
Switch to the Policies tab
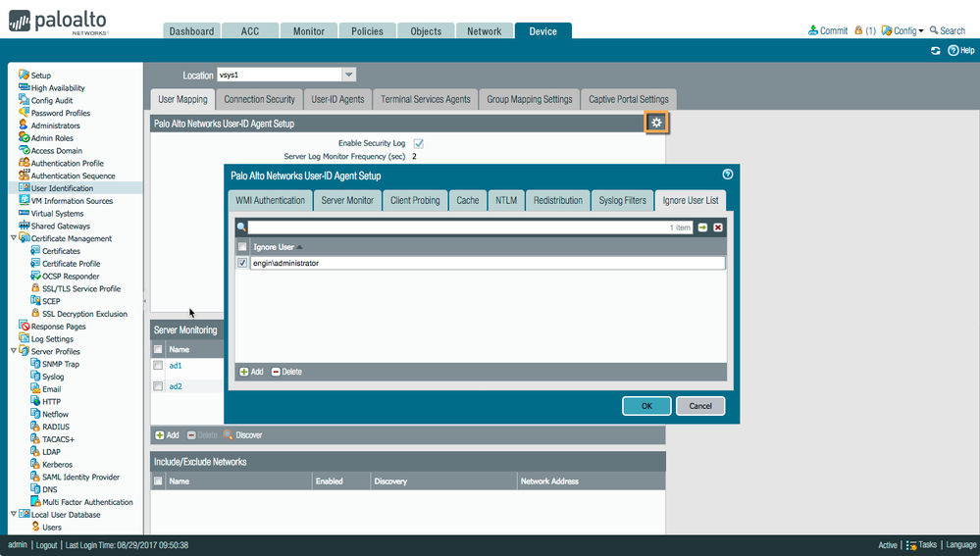(x=367, y=31)
